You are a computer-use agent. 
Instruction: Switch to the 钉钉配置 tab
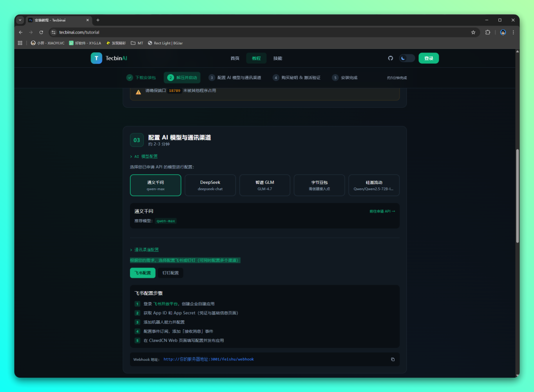[x=170, y=273]
